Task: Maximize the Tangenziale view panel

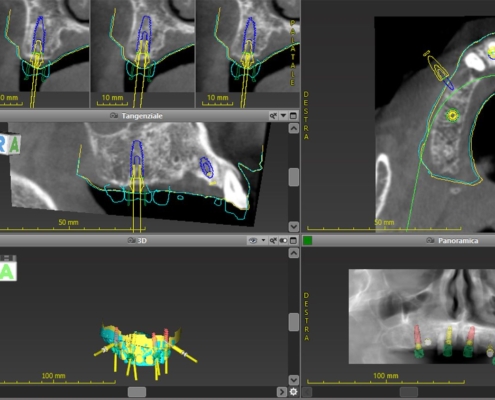Action: pos(293,116)
